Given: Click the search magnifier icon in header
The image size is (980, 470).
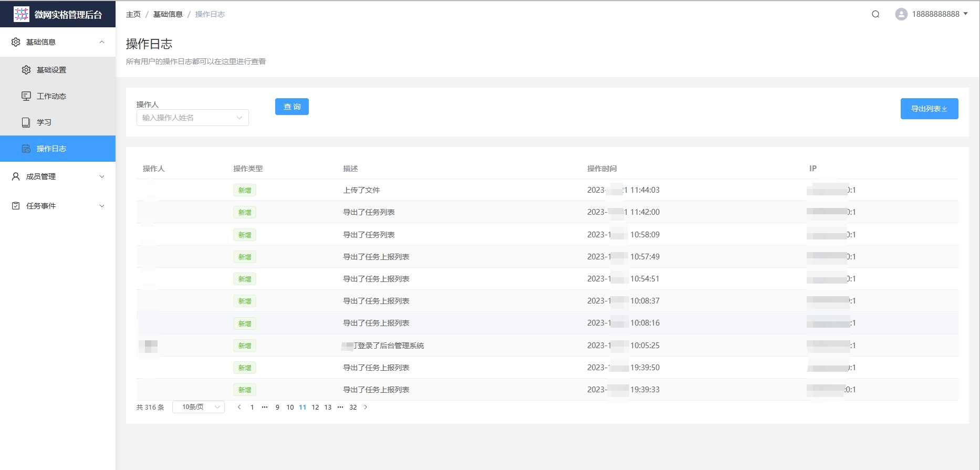Looking at the screenshot, I should (875, 14).
